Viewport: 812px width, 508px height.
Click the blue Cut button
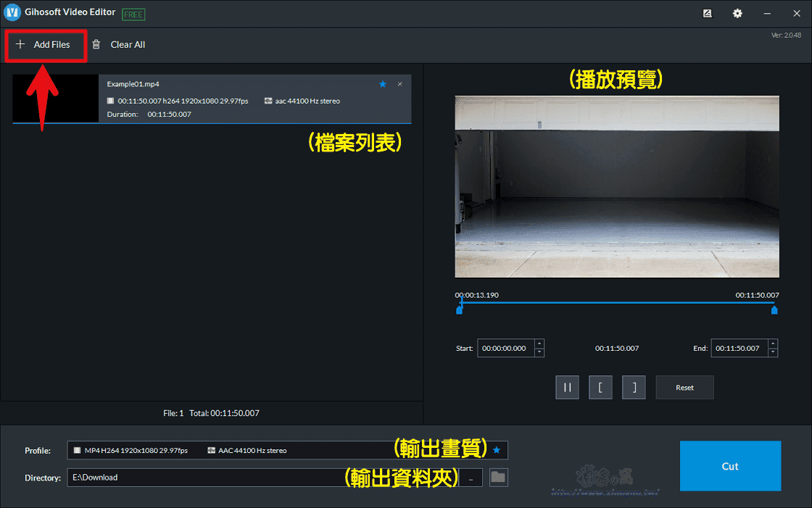(x=730, y=466)
